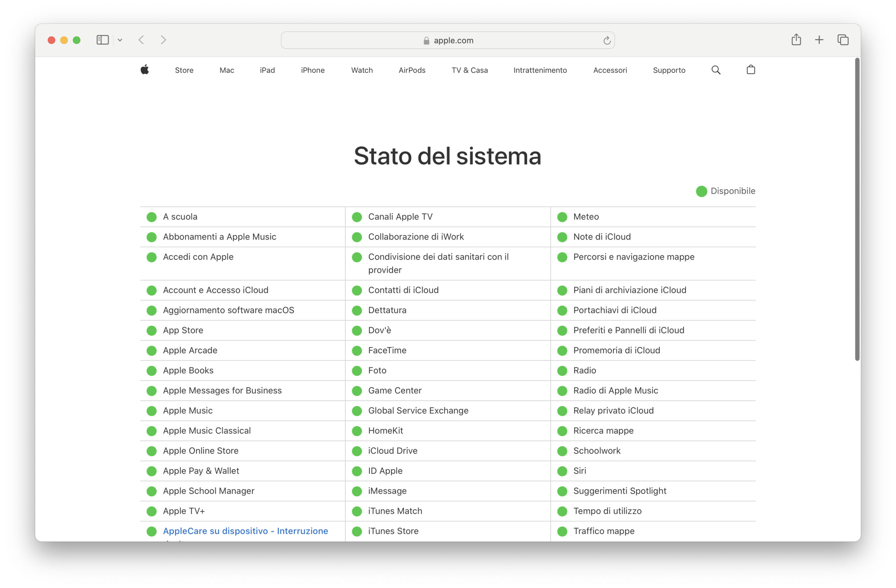896x588 pixels.
Task: Click the status dot beside Canali Apple TV
Action: point(357,217)
